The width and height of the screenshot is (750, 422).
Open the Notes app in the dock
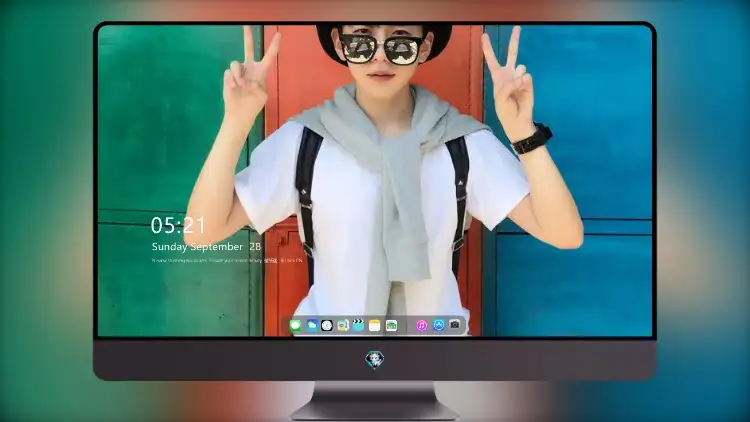point(375,325)
